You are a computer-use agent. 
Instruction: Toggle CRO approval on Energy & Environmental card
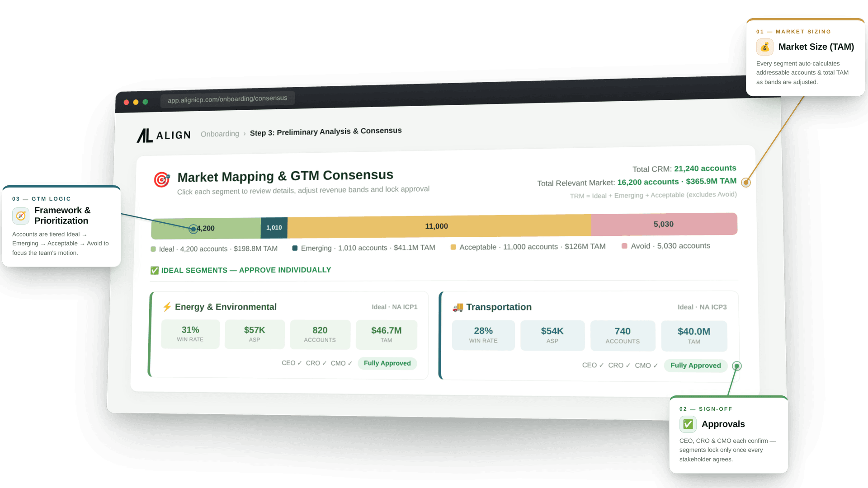[x=316, y=363]
